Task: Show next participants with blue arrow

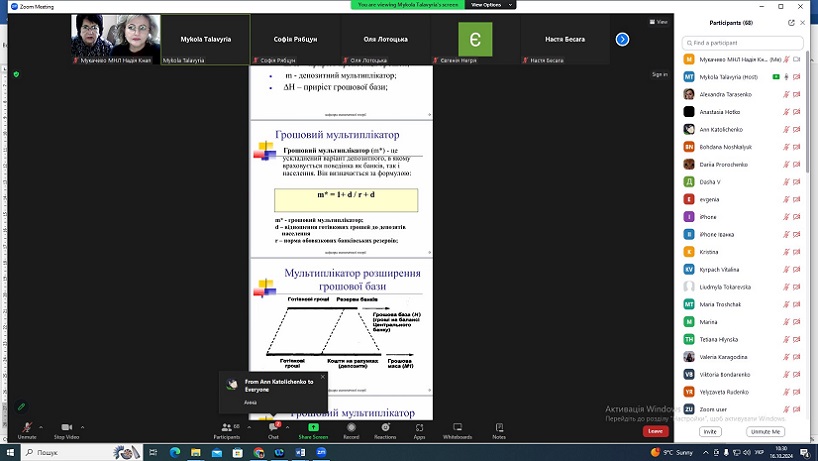Action: pyautogui.click(x=622, y=39)
